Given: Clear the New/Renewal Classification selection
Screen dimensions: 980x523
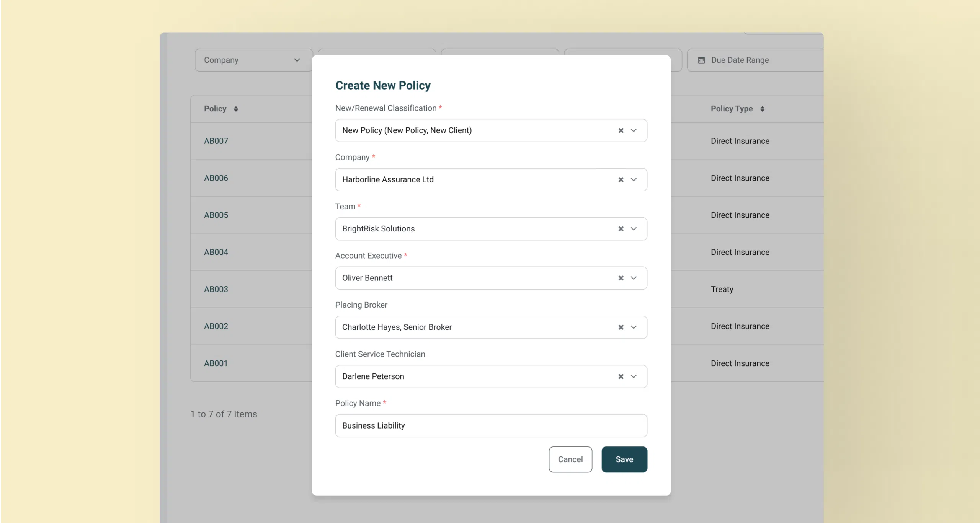Looking at the screenshot, I should 620,130.
